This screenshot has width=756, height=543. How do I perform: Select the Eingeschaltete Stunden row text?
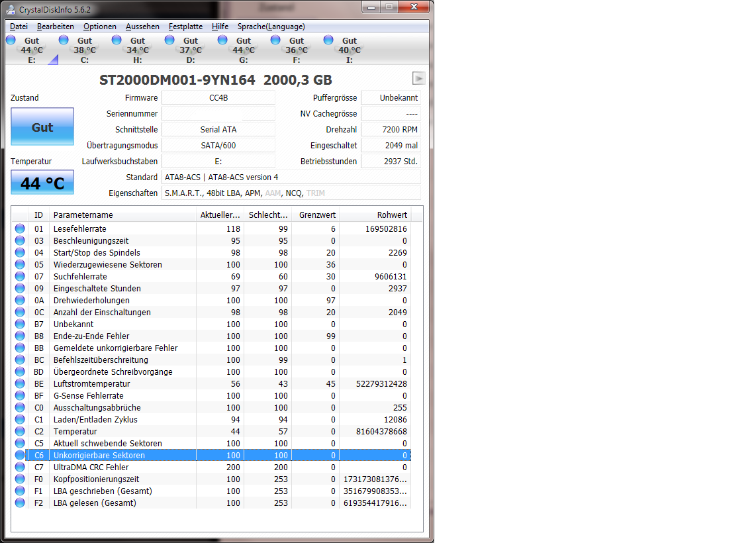tap(97, 288)
